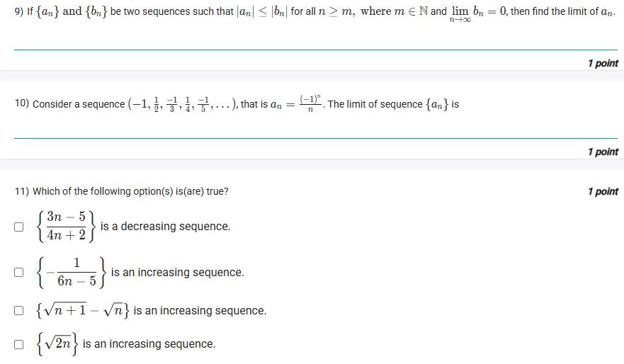Click the 'is a decreasing sequence.' label text
Image resolution: width=624 pixels, height=364 pixels.
(x=165, y=227)
